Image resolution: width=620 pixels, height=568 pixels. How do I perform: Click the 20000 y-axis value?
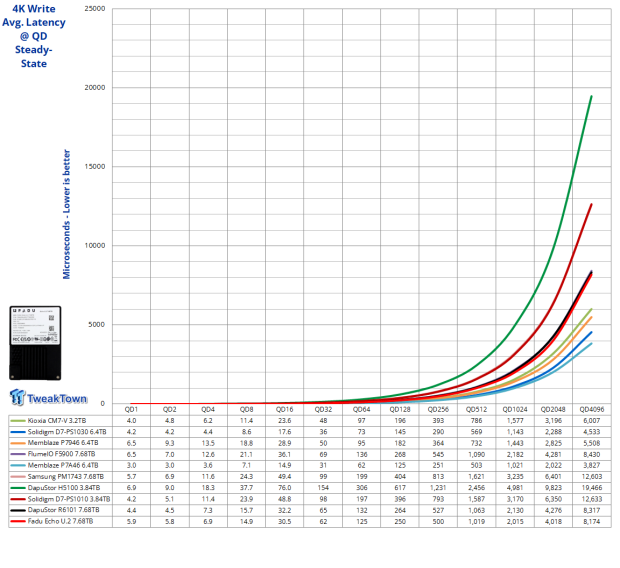95,87
